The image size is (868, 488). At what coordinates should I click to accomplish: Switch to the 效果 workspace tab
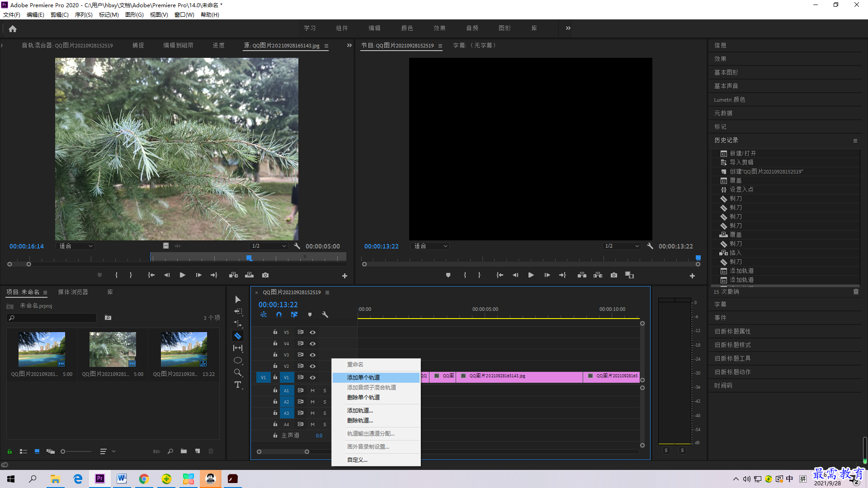tap(439, 28)
